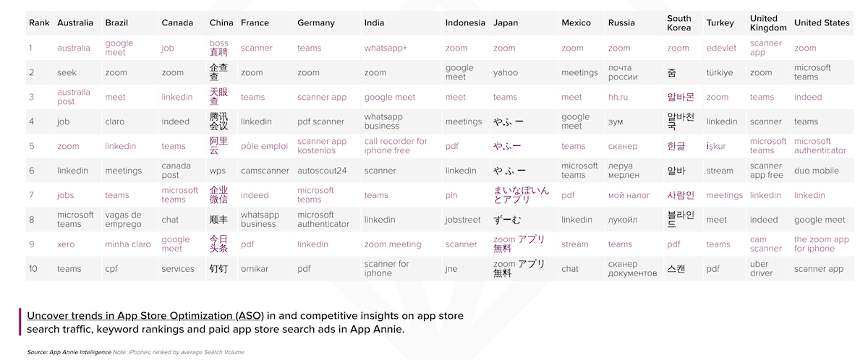Click the xero keyword under Australia
This screenshot has height=360, width=868.
click(66, 244)
